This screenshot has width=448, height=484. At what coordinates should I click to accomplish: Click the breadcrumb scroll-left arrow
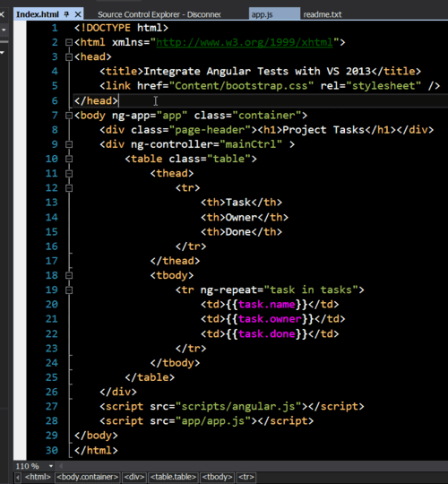pyautogui.click(x=18, y=477)
